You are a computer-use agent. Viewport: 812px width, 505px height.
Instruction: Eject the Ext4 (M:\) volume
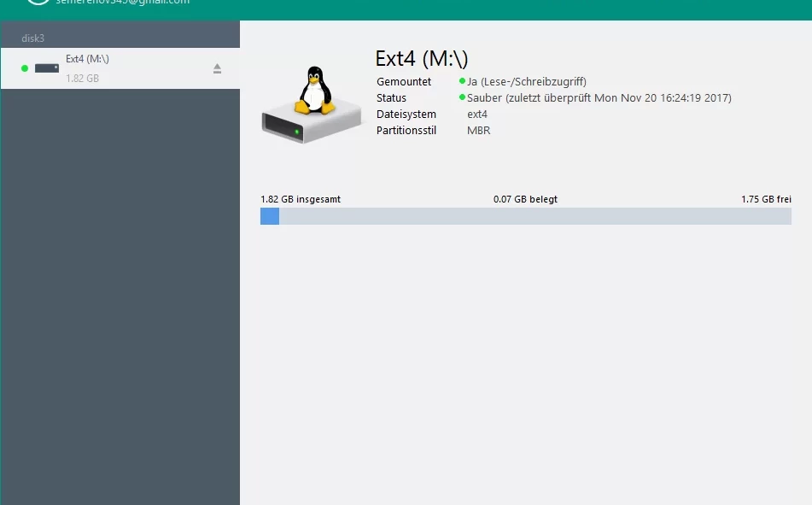217,68
